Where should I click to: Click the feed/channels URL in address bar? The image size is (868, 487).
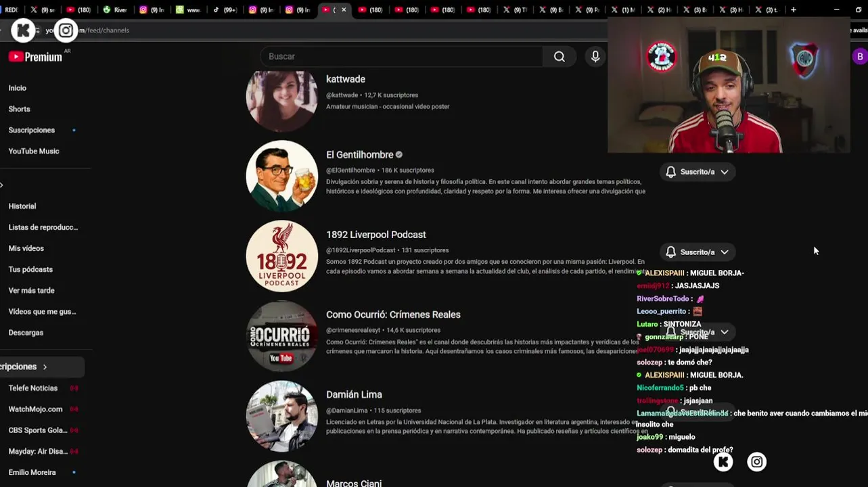click(88, 30)
